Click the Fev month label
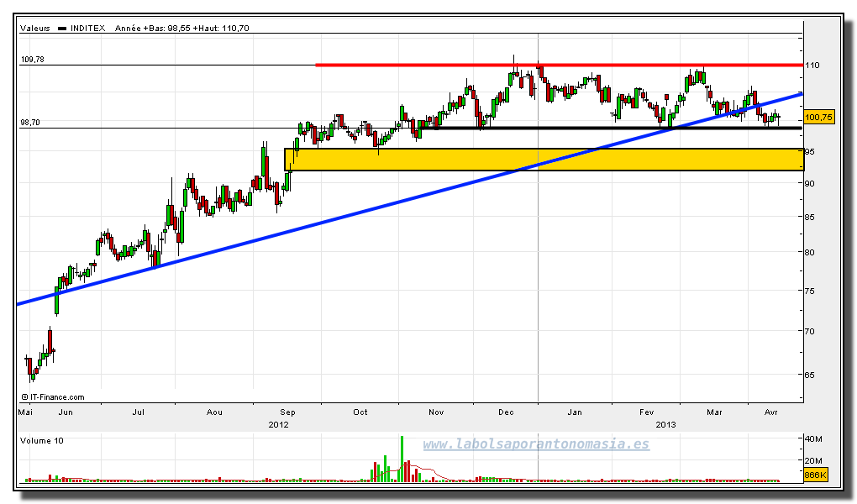 click(x=647, y=412)
